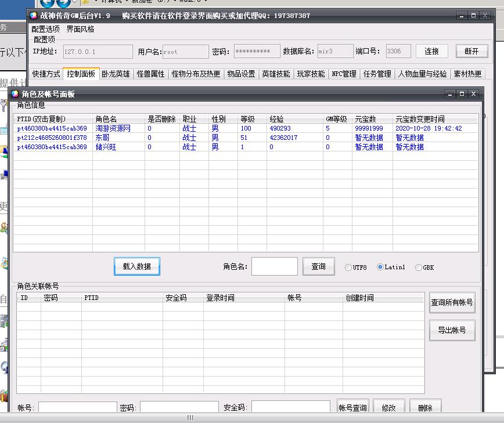This screenshot has width=504, height=423.
Task: Switch to the 卧龙英雄 tab
Action: (x=116, y=74)
